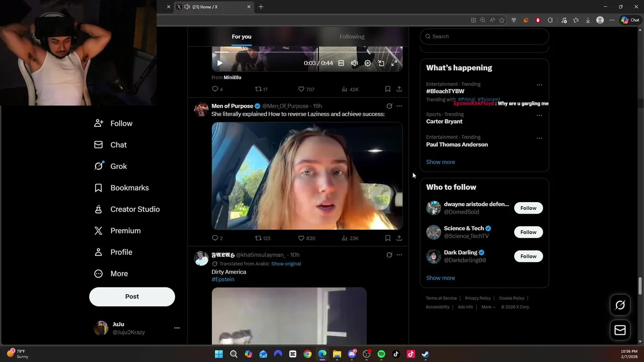
Task: Play the Men of Purpose video thumbnail
Action: click(307, 176)
